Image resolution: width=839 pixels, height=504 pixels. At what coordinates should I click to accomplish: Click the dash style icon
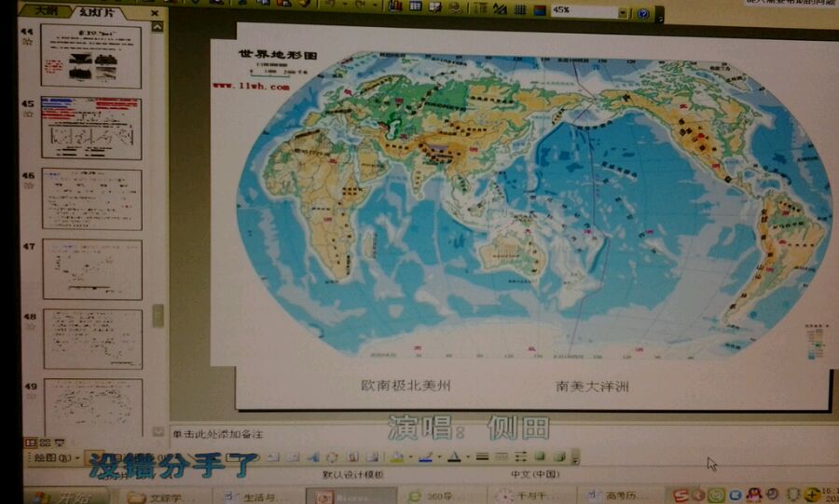pyautogui.click(x=502, y=456)
